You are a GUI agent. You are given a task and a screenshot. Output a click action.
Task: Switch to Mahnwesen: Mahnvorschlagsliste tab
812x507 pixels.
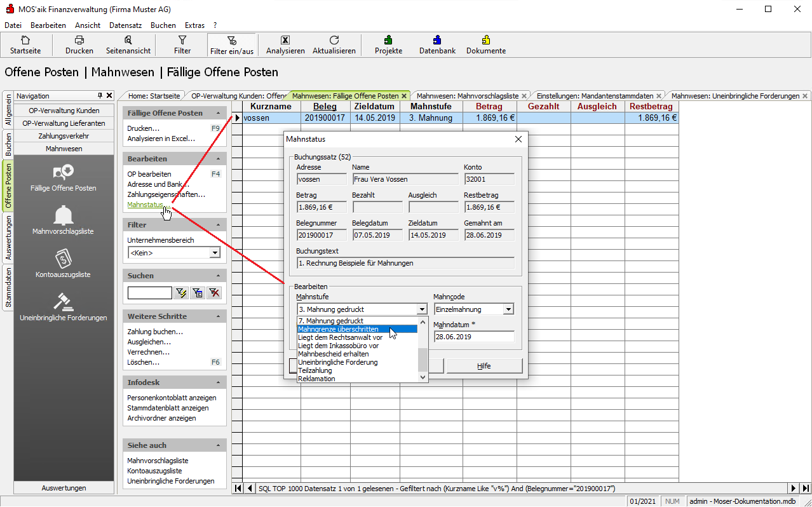[467, 96]
